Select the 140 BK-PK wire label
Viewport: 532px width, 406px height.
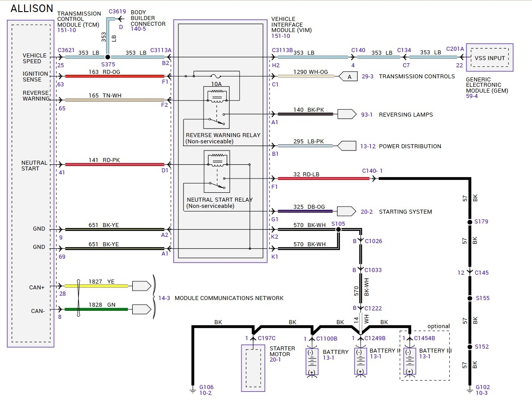point(309,110)
